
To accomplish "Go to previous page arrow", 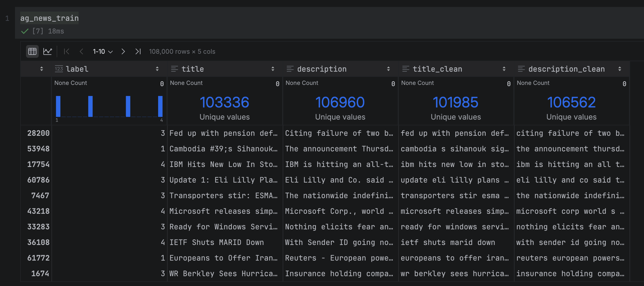I will [82, 51].
